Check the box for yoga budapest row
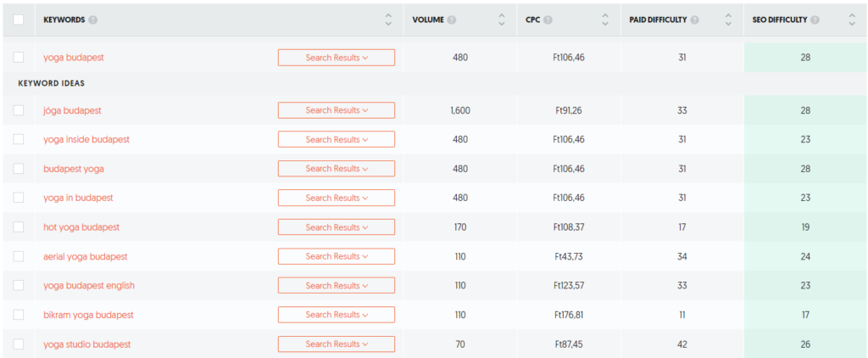 click(x=19, y=57)
